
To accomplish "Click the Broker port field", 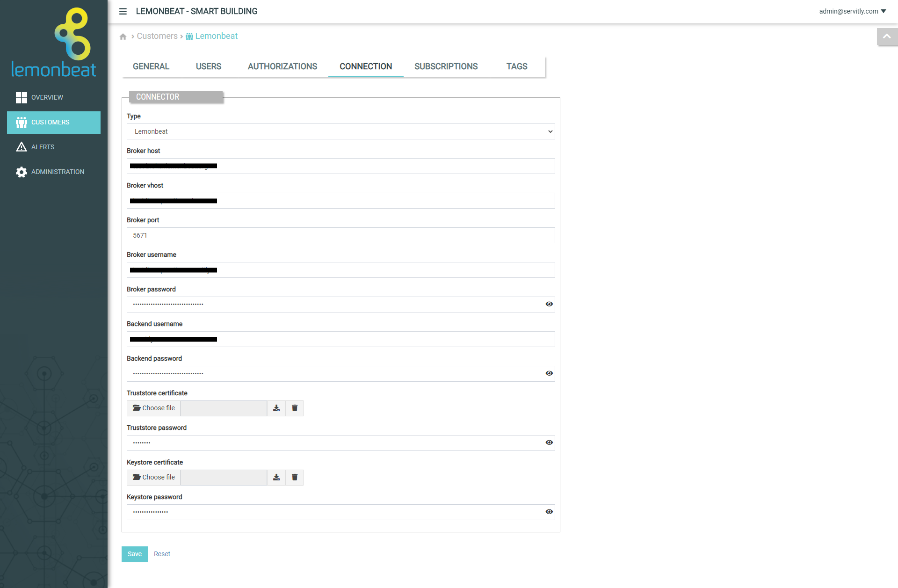I will [x=340, y=235].
